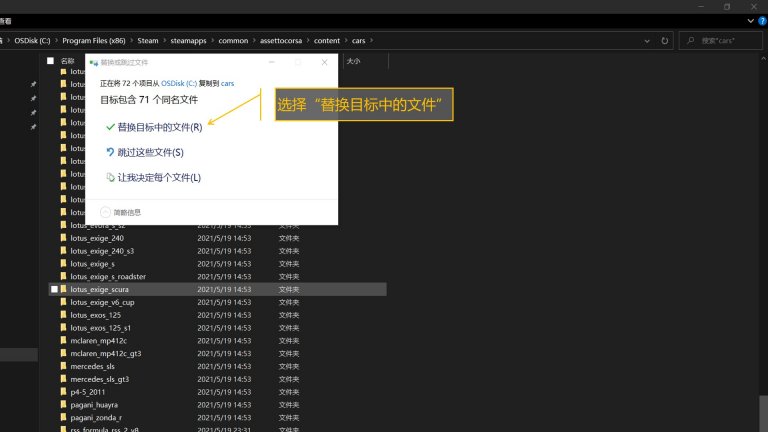
Task: Select mclaren_mp412c_gt3 folder
Action: (106, 353)
